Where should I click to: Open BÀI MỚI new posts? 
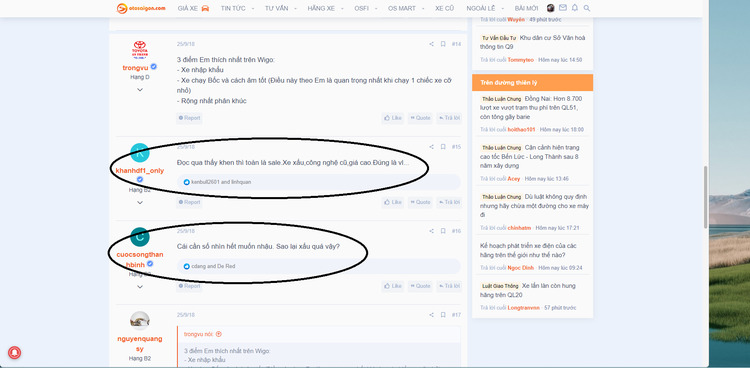tap(526, 8)
